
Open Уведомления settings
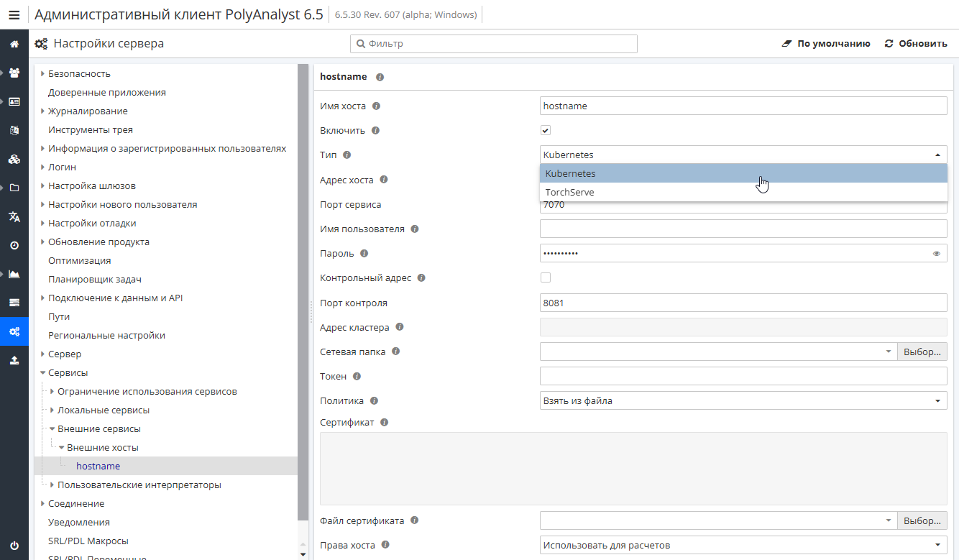coord(79,523)
